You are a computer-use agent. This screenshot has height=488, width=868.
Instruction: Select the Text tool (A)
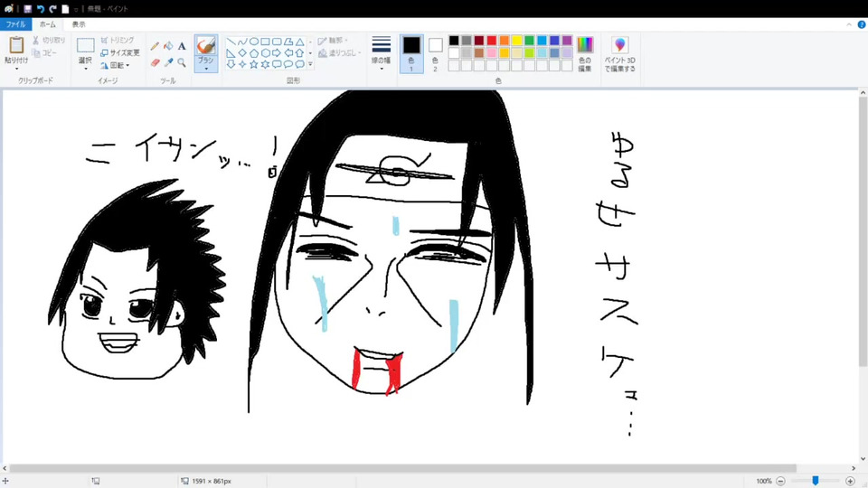[x=182, y=46]
